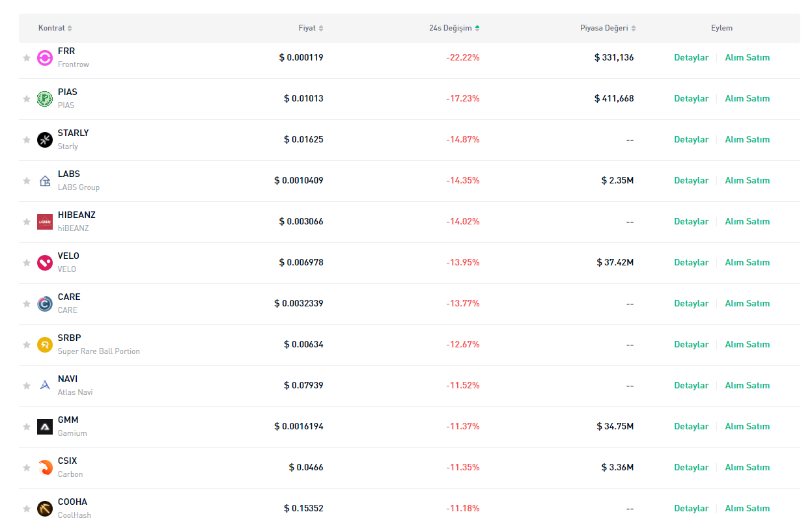The height and width of the screenshot is (525, 812).
Task: Add GMM to favorites with star
Action: 27,427
